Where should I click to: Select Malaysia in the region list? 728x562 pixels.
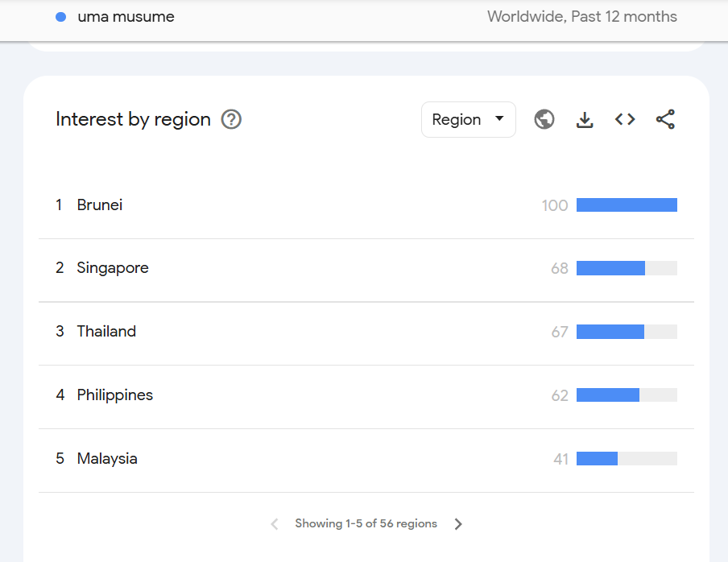pos(366,459)
